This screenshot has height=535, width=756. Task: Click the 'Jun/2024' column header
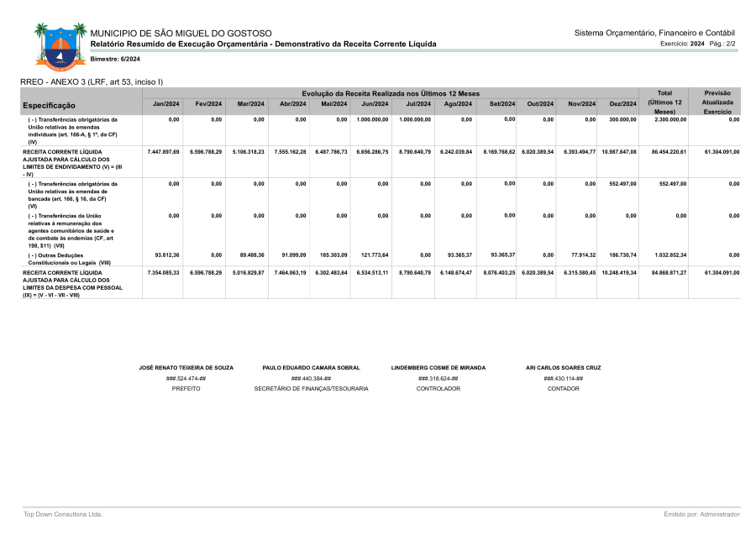click(374, 104)
